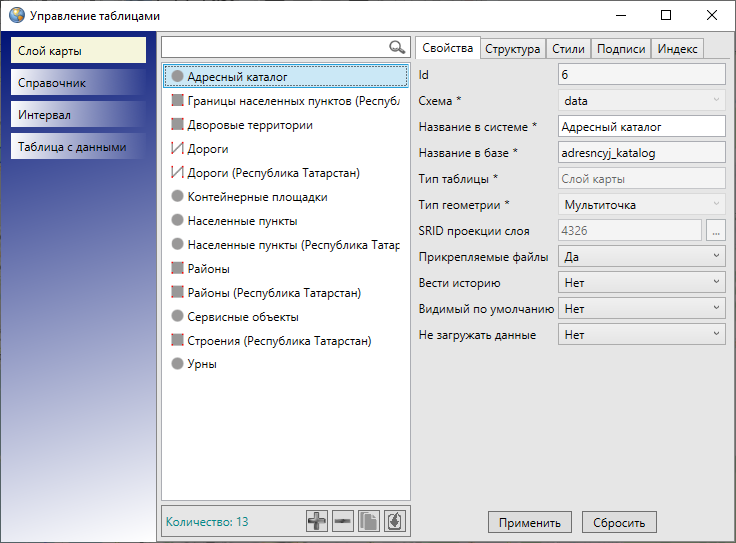
Task: Click the Название в системе input field
Action: [x=641, y=127]
